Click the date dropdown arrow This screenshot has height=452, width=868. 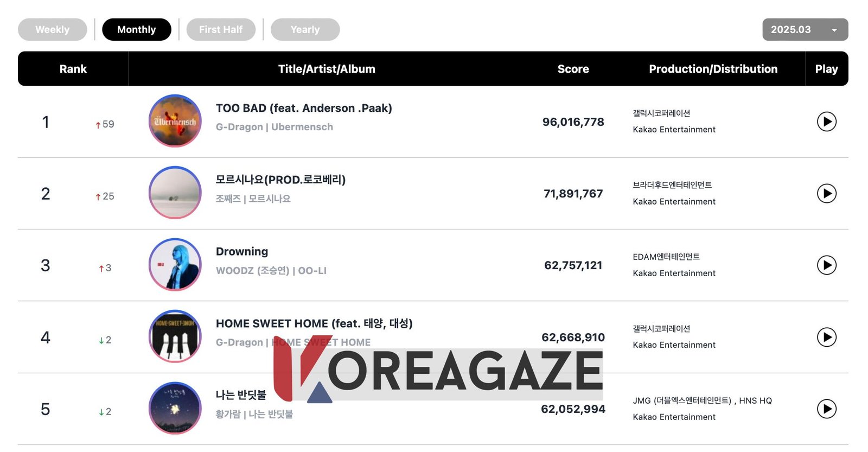834,30
